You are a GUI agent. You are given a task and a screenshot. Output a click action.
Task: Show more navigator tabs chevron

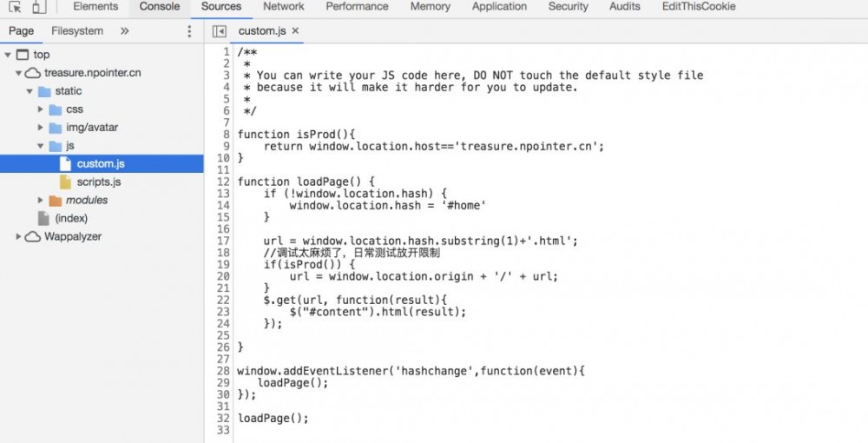[124, 31]
